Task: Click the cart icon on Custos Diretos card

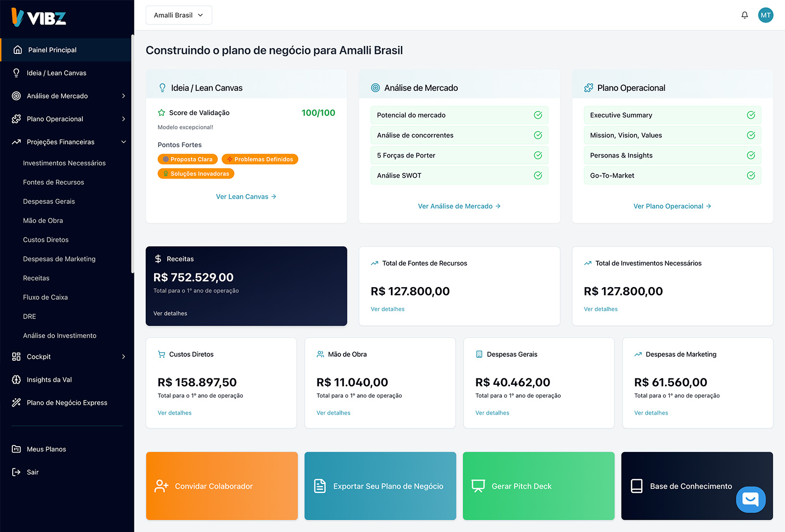Action: coord(161,354)
